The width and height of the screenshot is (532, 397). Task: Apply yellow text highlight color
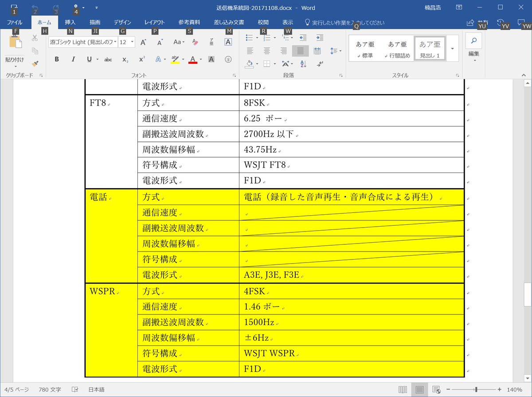point(175,59)
